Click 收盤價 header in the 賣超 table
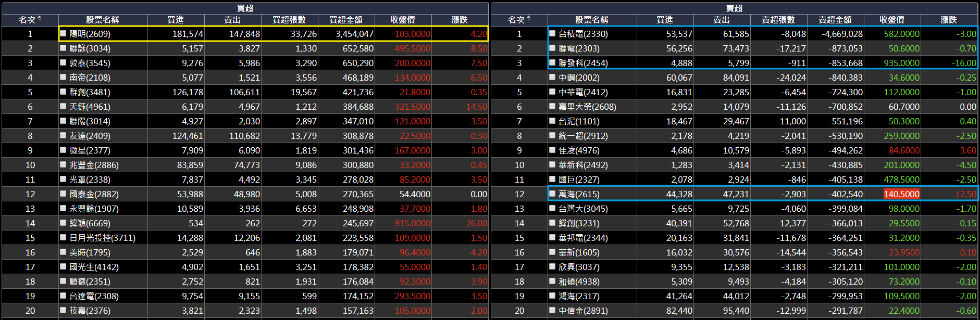980x320 pixels. click(892, 20)
